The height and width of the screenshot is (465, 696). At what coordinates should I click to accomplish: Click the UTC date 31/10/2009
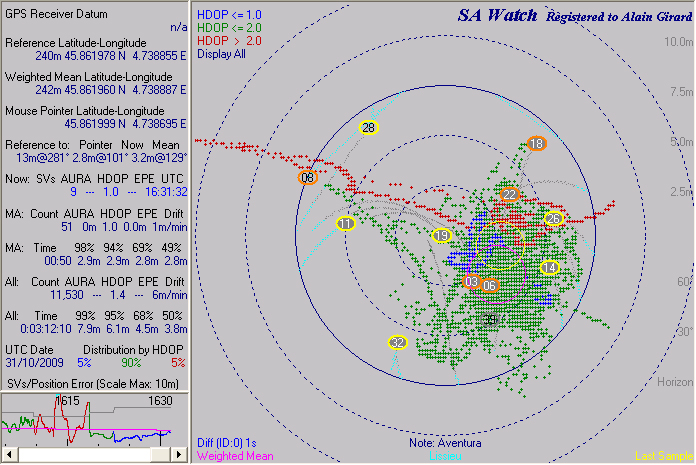coord(35,363)
